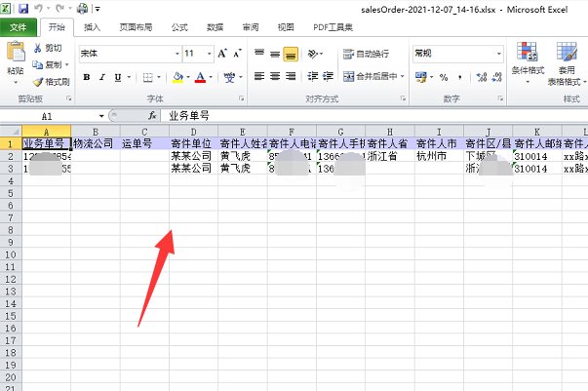Switch to Page Layout (页面布局) tab

136,27
